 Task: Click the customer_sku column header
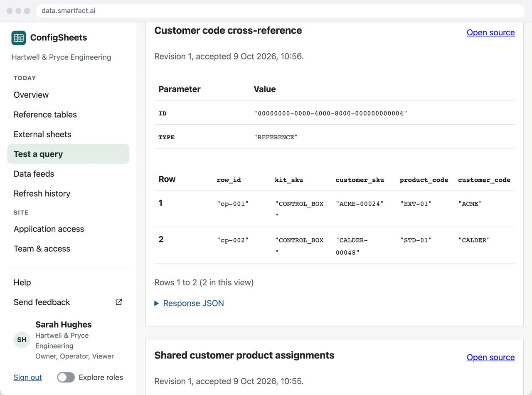coord(360,180)
